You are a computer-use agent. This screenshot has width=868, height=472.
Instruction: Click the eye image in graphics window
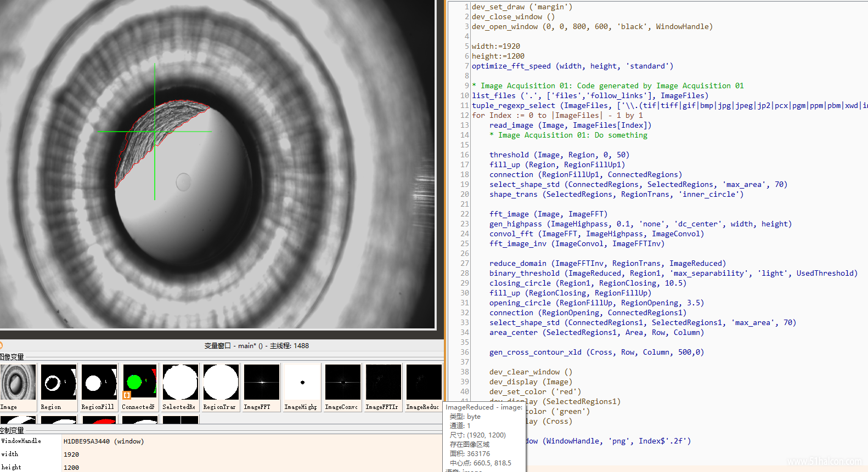pyautogui.click(x=218, y=164)
